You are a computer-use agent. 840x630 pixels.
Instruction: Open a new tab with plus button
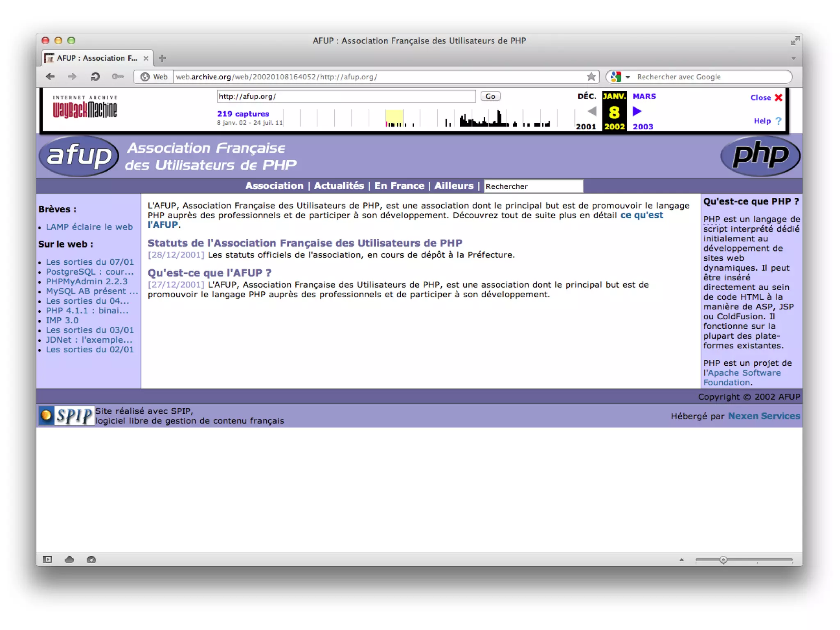[x=162, y=58]
